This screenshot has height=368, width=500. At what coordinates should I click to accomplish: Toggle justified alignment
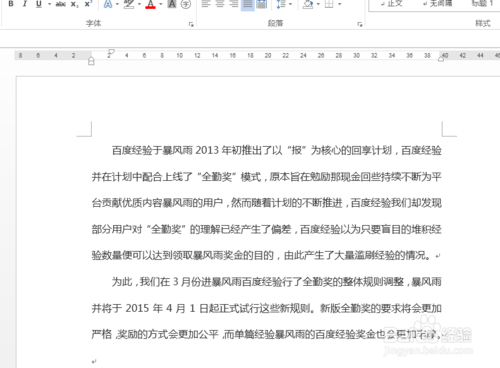[x=248, y=5]
